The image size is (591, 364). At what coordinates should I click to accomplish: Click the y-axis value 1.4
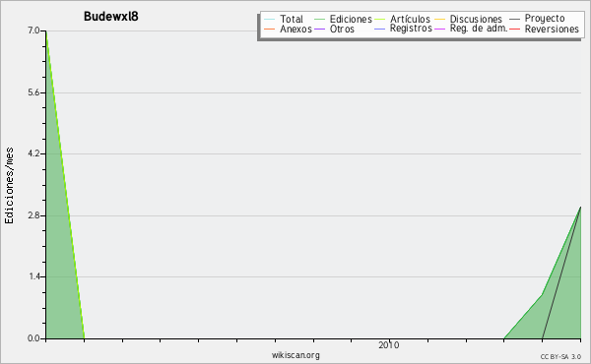33,277
